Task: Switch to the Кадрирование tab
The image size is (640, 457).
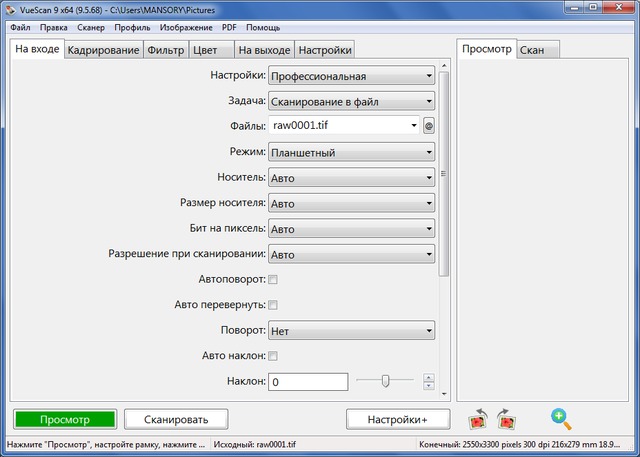Action: pyautogui.click(x=104, y=50)
